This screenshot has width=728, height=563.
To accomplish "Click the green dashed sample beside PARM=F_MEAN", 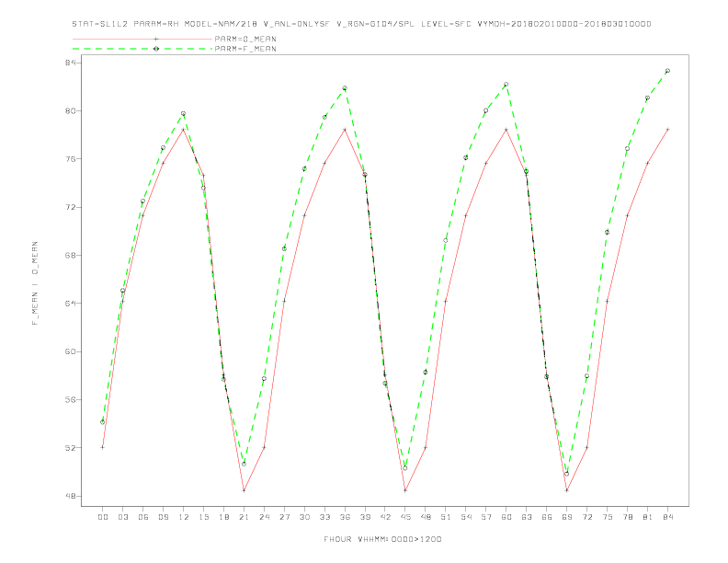I will click(x=142, y=49).
